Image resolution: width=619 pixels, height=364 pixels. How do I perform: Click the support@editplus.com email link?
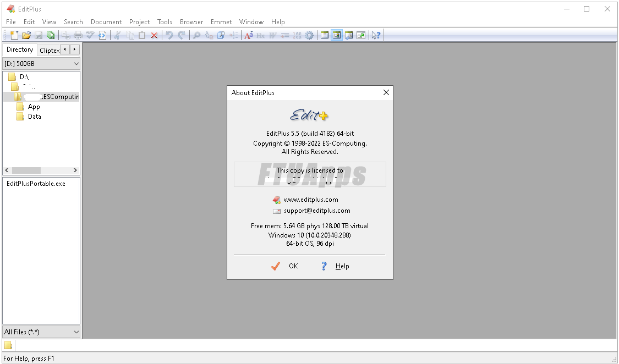[x=317, y=211]
